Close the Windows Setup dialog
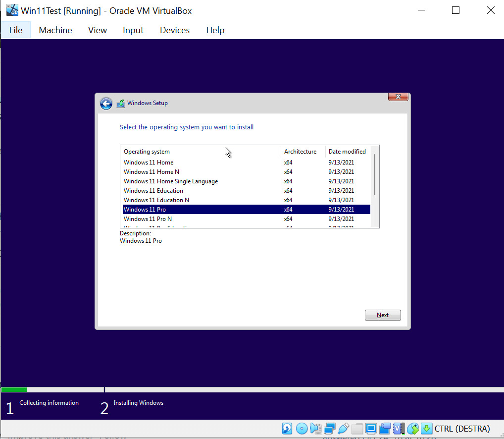 point(398,97)
